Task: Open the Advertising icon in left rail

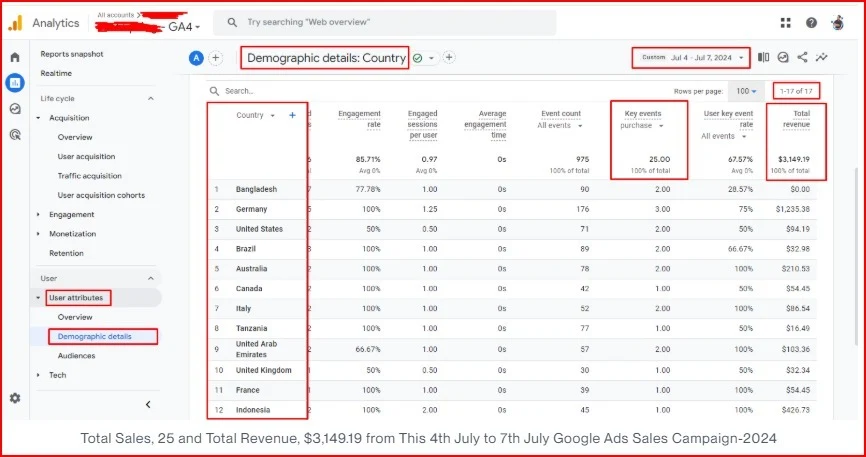Action: tap(15, 134)
